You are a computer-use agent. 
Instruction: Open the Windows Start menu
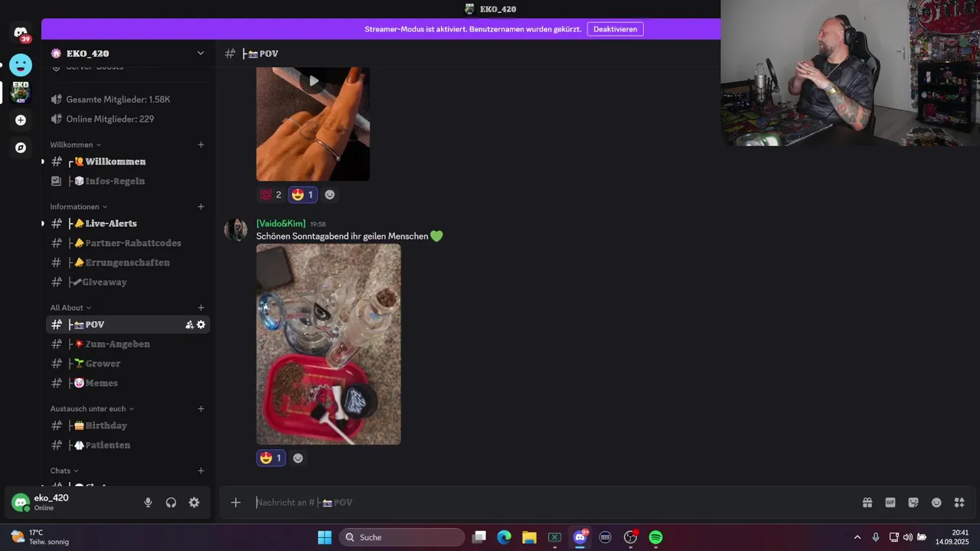[325, 537]
